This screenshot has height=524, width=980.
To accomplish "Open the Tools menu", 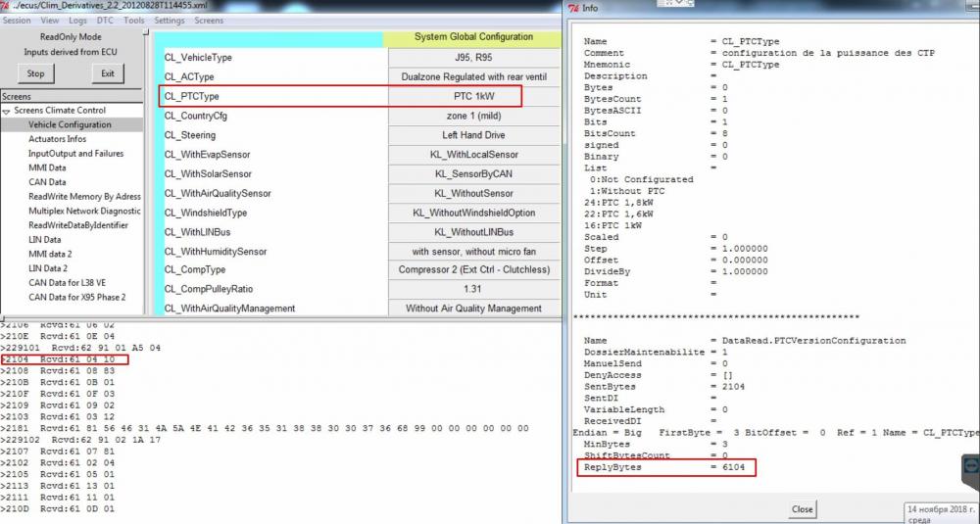I will [x=133, y=21].
